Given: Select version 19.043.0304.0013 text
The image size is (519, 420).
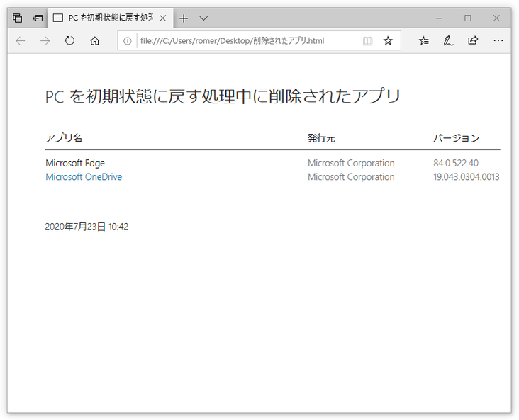Looking at the screenshot, I should coord(467,177).
